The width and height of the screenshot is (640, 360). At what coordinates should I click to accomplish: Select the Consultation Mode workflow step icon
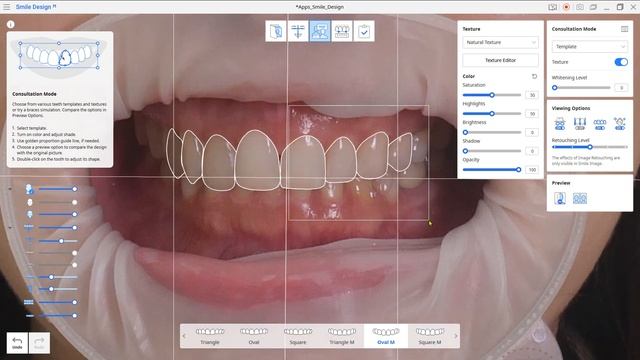(320, 31)
